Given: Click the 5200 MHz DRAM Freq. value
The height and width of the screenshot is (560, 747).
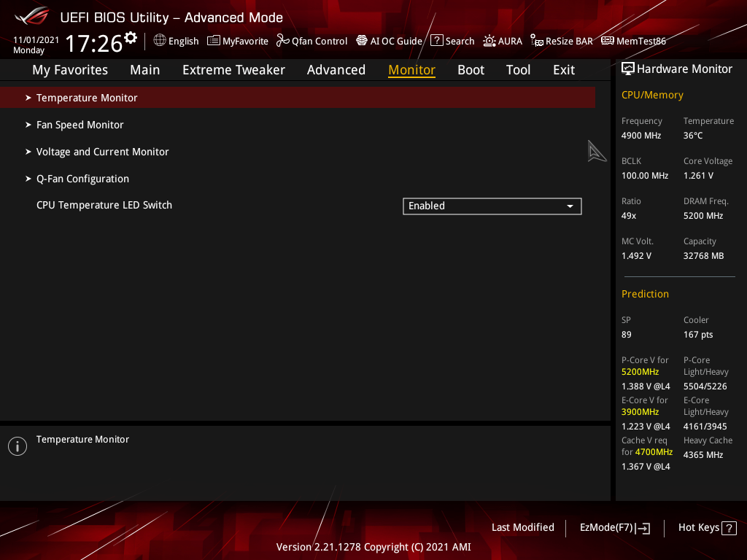Looking at the screenshot, I should point(703,216).
